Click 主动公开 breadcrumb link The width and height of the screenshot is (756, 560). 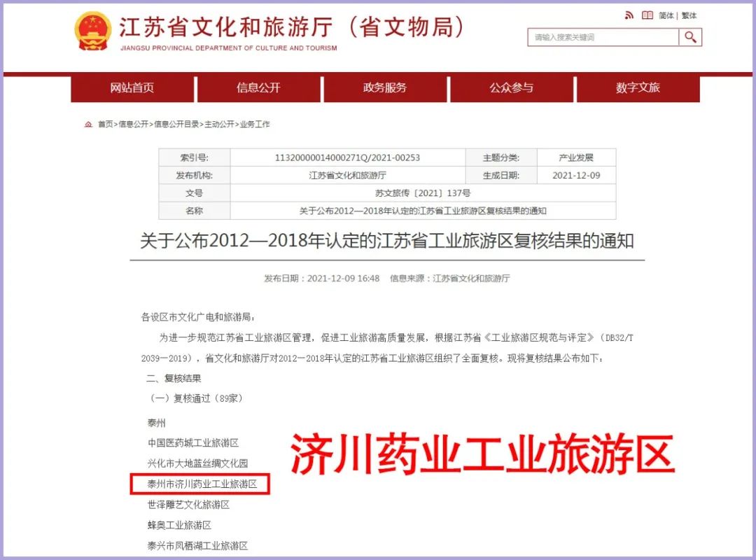point(219,125)
